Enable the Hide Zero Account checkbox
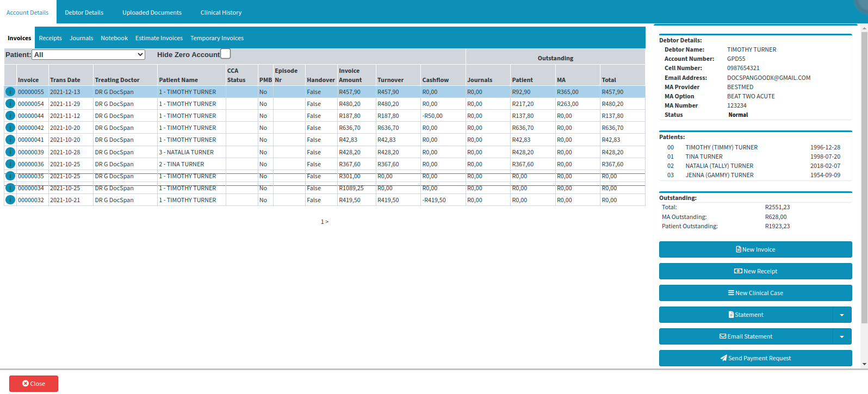Image resolution: width=868 pixels, height=394 pixels. click(226, 54)
